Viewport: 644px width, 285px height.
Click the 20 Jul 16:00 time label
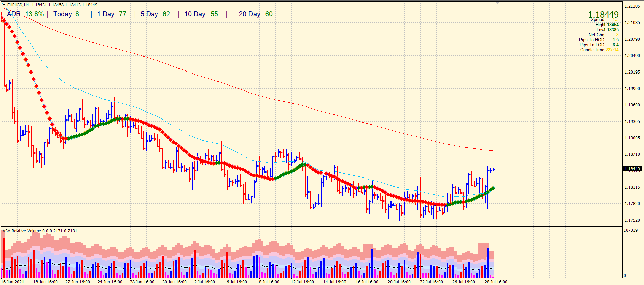[399, 282]
